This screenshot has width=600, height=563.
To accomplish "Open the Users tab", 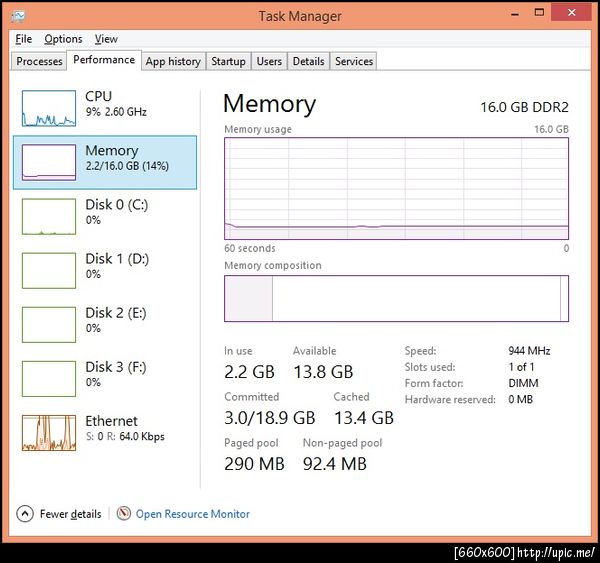I will pyautogui.click(x=269, y=61).
